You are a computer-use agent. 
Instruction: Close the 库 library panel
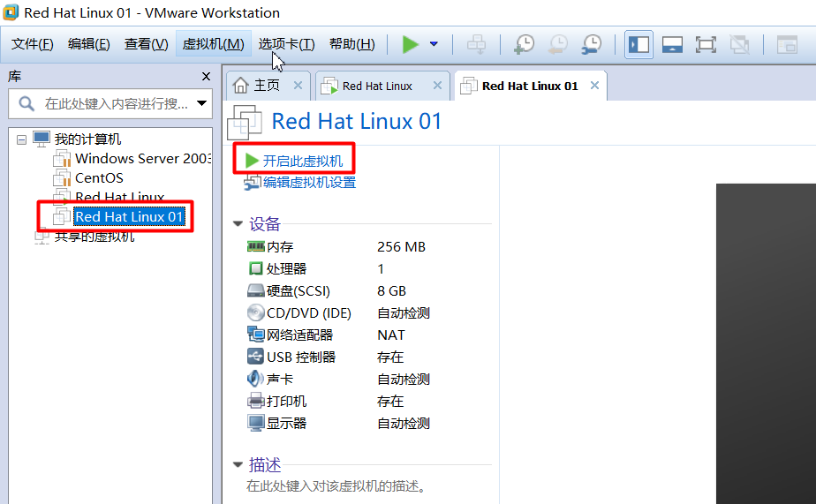click(206, 77)
